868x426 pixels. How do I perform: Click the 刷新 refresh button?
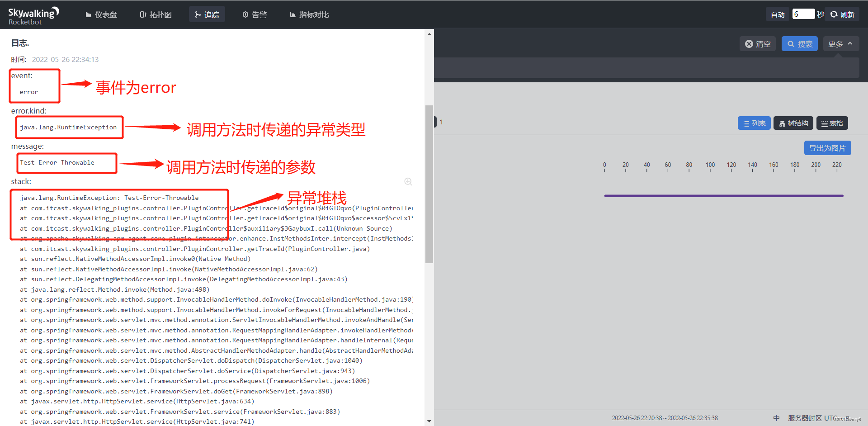pyautogui.click(x=842, y=14)
